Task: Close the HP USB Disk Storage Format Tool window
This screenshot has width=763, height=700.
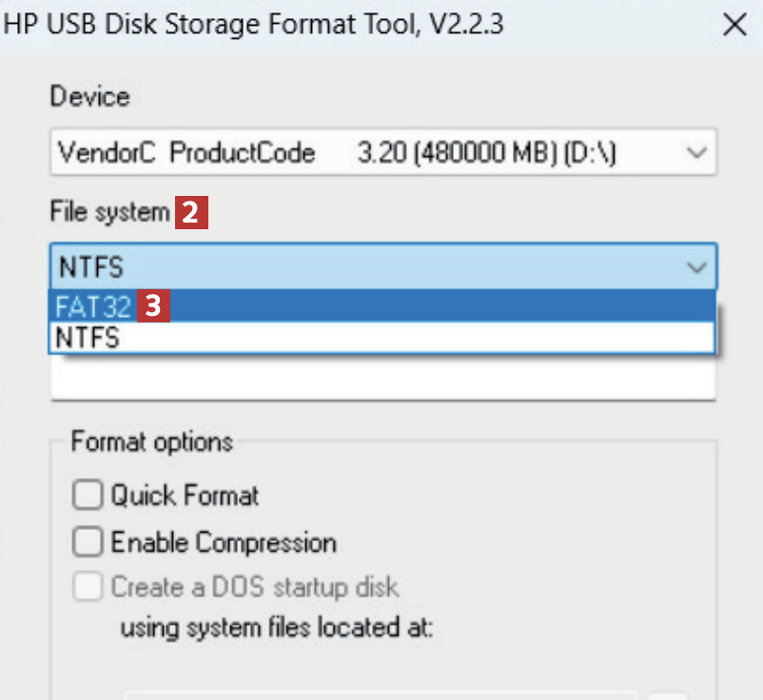Action: tap(735, 25)
